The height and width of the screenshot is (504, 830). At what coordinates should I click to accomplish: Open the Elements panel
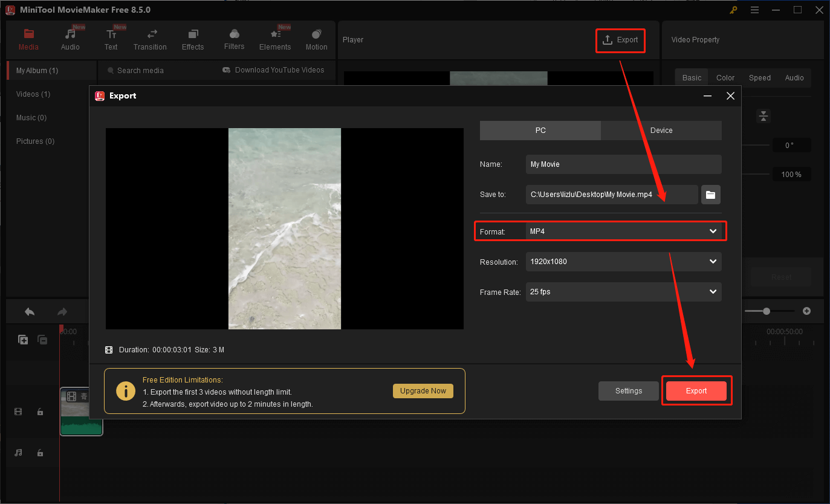(275, 38)
